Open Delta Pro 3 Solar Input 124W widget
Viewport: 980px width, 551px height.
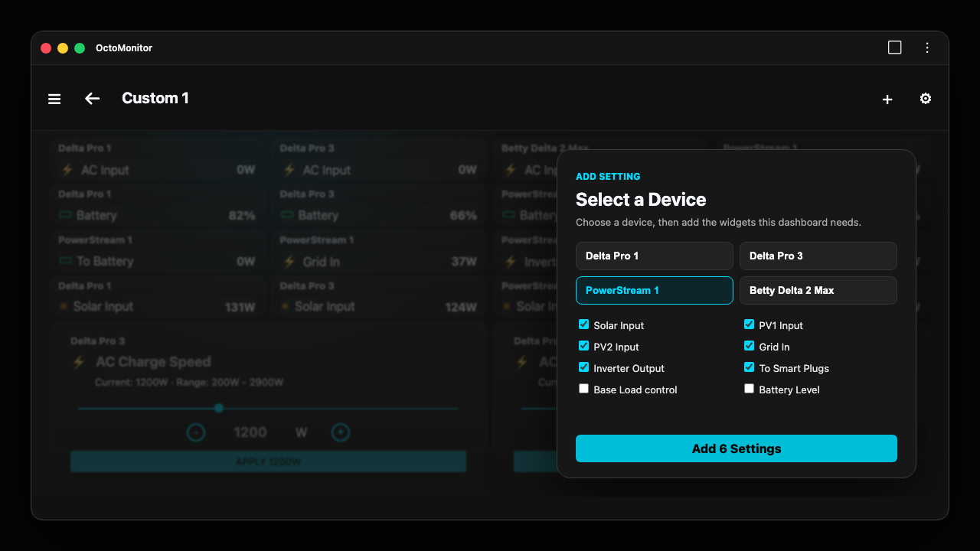click(379, 298)
